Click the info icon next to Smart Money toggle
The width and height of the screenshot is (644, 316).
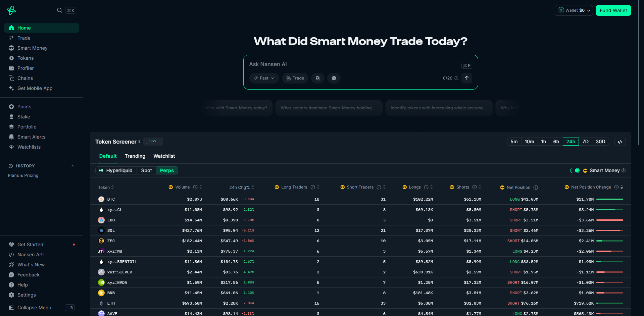[624, 170]
